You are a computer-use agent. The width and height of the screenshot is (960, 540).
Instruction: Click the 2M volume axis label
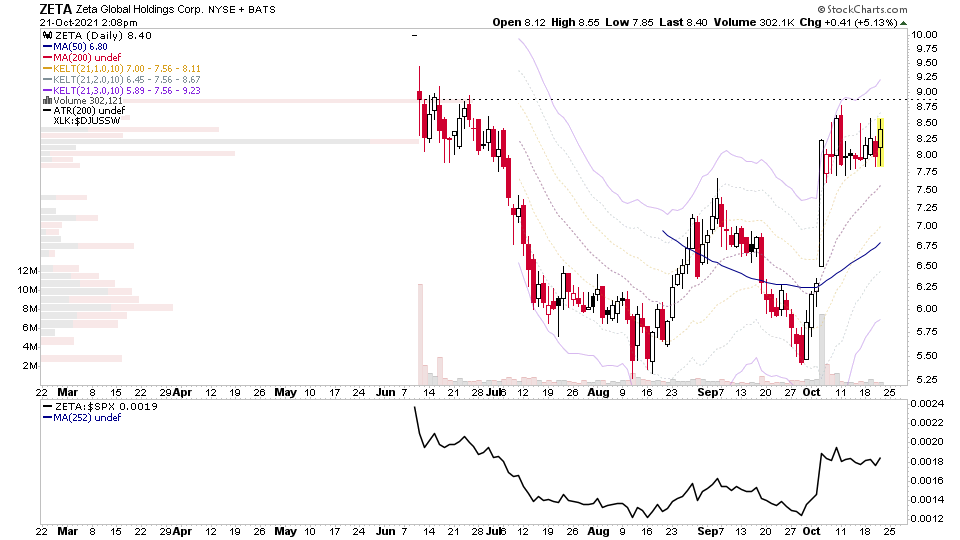[x=31, y=366]
